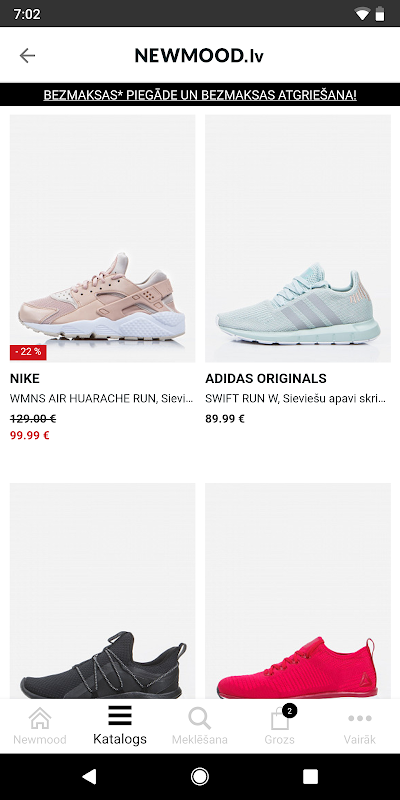Tap the back arrow icon
Viewport: 400px width, 800px height.
(27, 55)
